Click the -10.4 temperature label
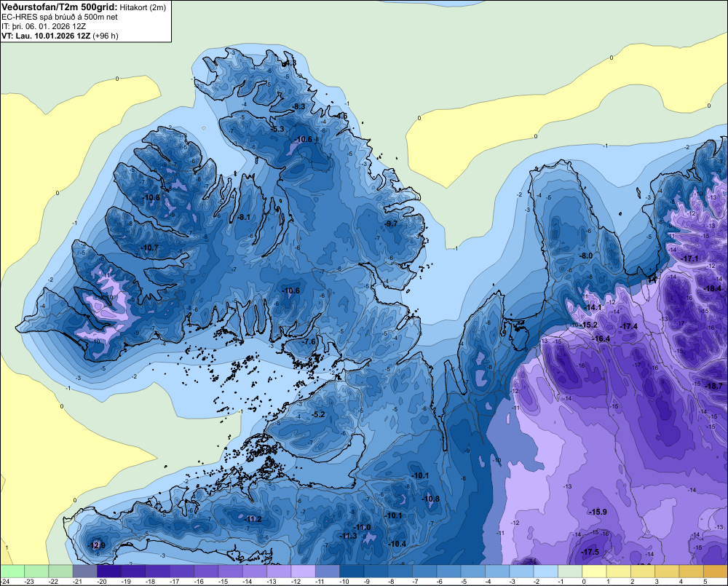728x586 pixels. coord(397,544)
